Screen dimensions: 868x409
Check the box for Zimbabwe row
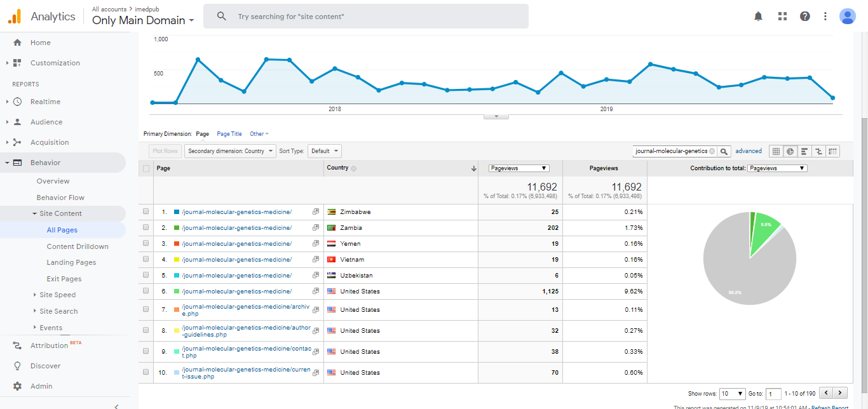tap(146, 211)
